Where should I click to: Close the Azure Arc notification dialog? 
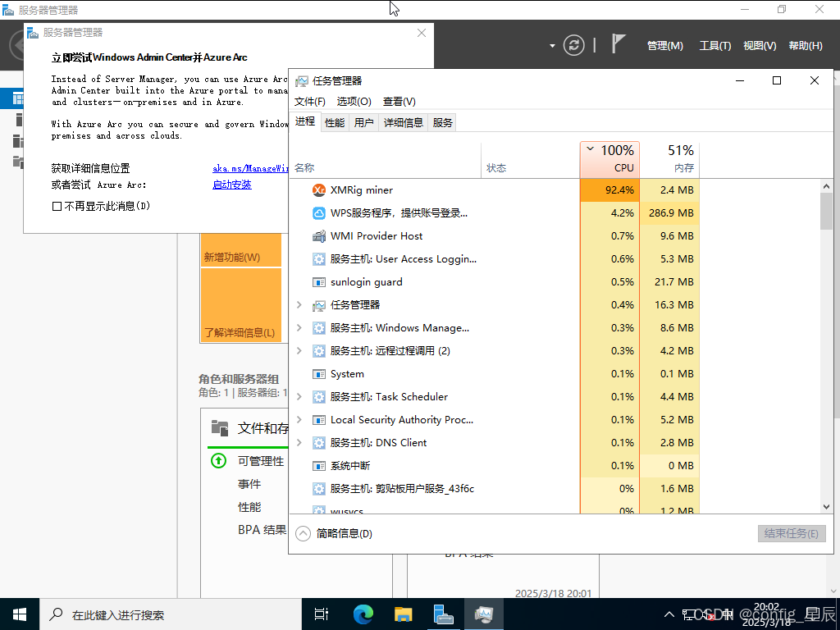(x=422, y=33)
